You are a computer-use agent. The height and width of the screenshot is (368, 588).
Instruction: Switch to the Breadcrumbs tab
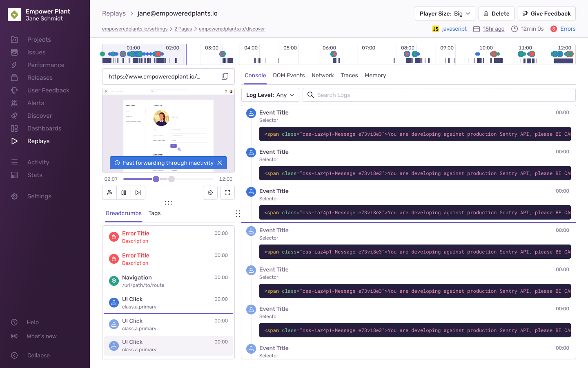pyautogui.click(x=124, y=213)
